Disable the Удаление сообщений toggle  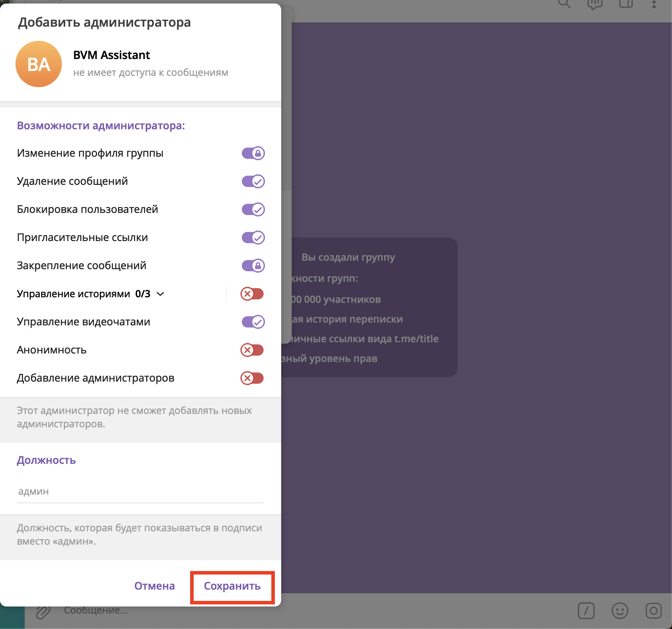coord(253,181)
